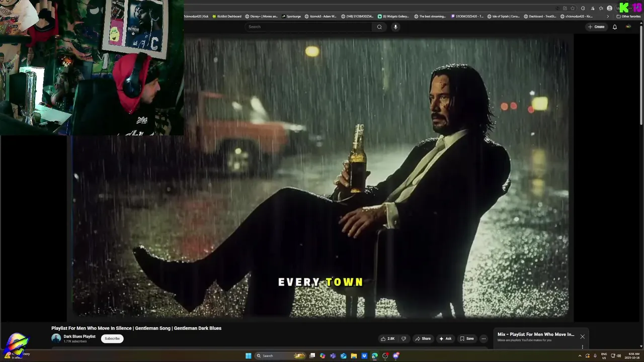
Task: Click the video player to pause
Action: 321,177
